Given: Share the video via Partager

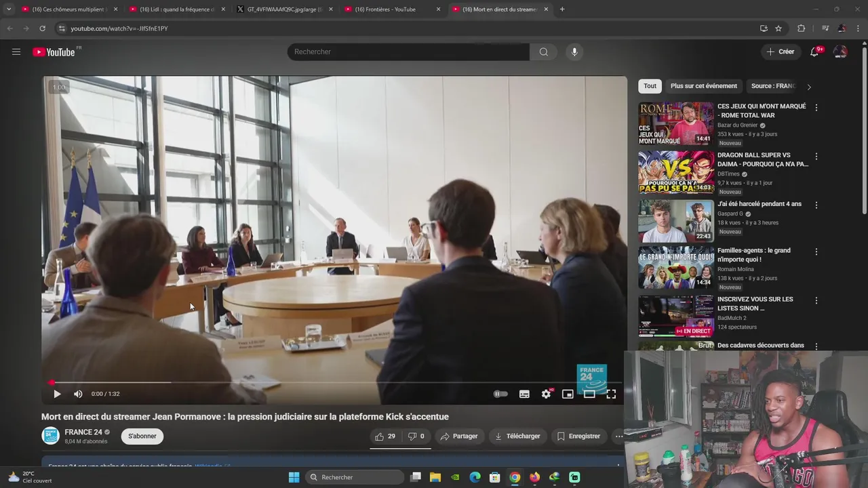Looking at the screenshot, I should tap(459, 436).
